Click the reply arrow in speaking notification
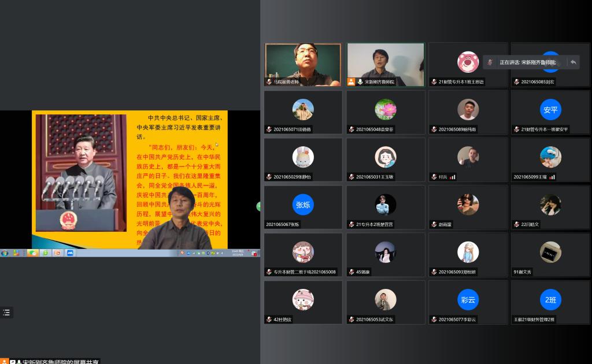592x364 pixels. pos(573,62)
